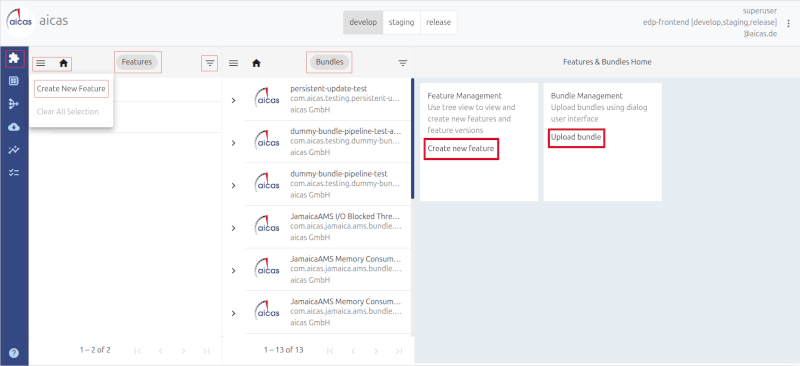
Task: Click the Features panel home icon
Action: click(63, 63)
